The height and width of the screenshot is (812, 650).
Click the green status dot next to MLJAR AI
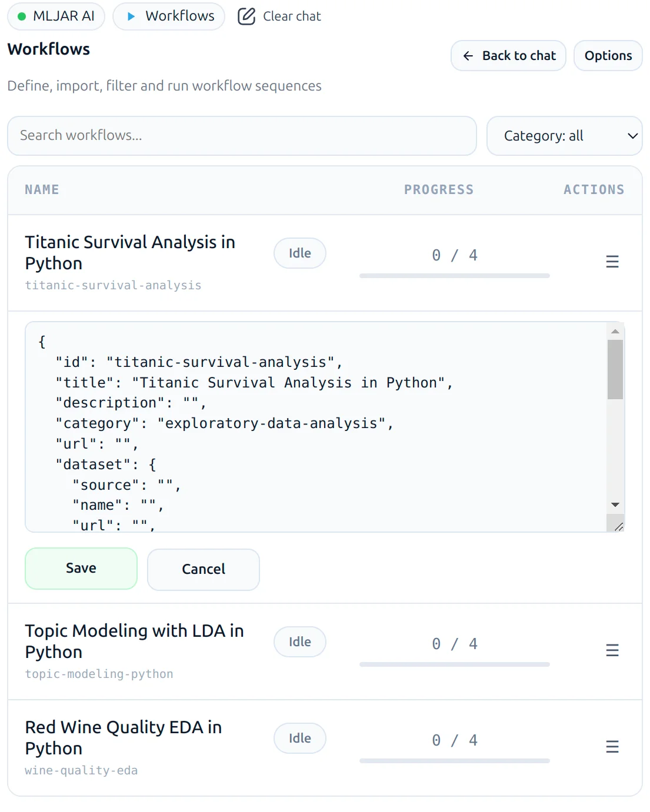22,16
